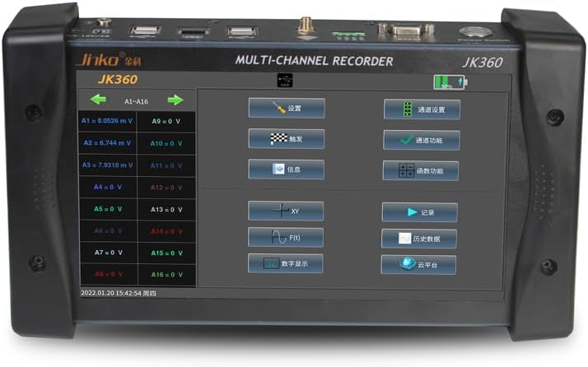The image size is (588, 367).
Task: Open 通道功能 with green checkmark icon
Action: click(422, 140)
